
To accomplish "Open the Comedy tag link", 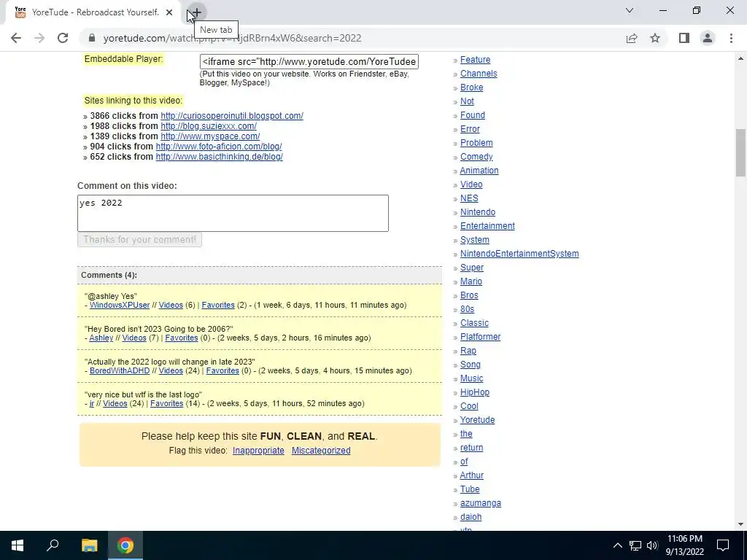I will pyautogui.click(x=476, y=157).
